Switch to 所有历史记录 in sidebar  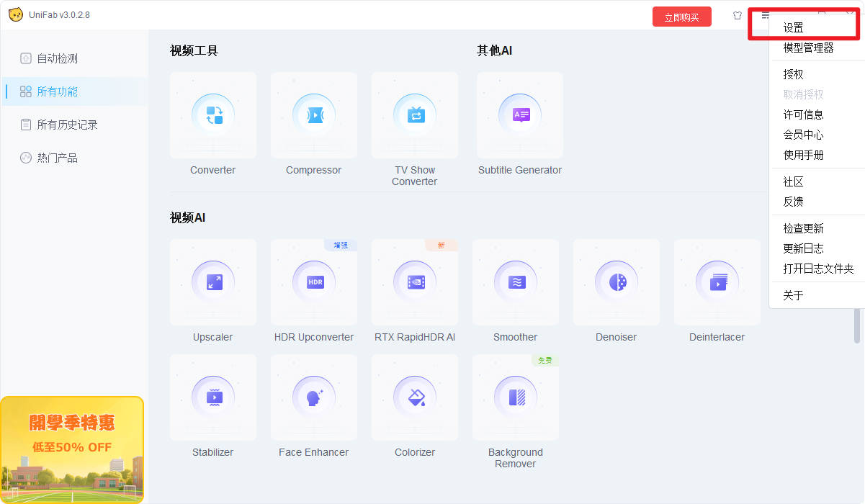tap(67, 125)
